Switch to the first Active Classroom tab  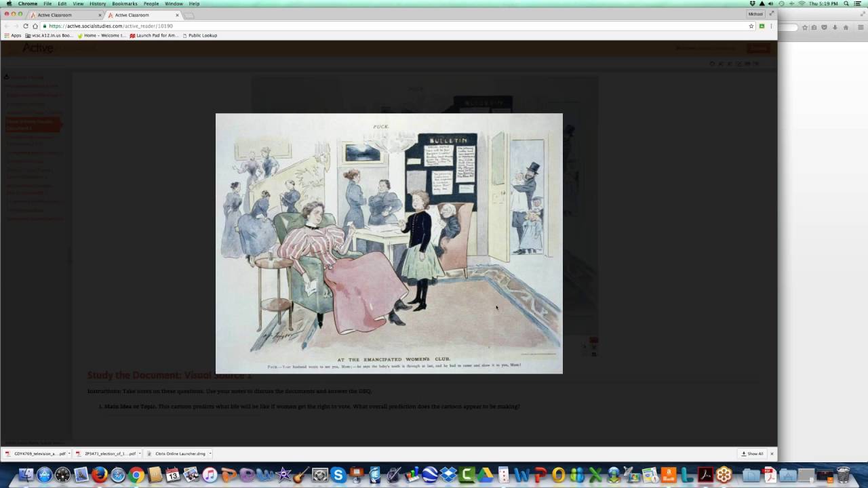coord(65,15)
